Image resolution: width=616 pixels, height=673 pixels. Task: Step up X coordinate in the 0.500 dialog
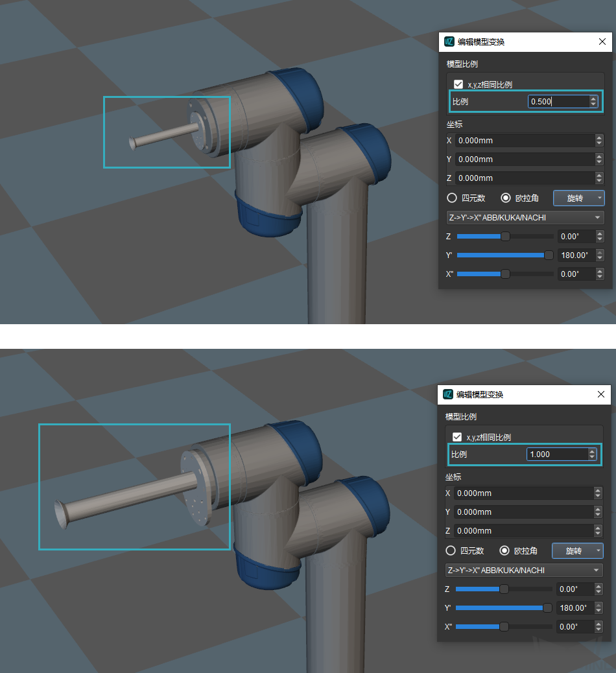click(599, 137)
